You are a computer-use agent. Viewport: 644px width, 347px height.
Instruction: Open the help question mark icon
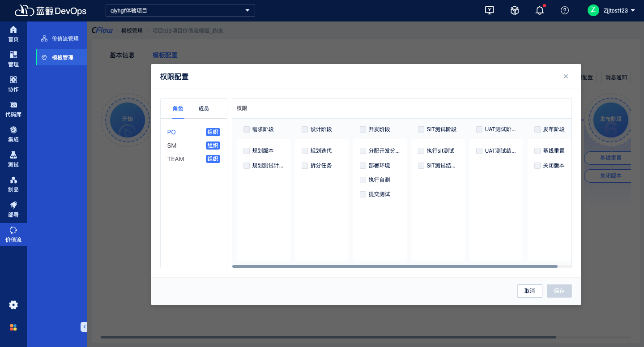point(565,10)
